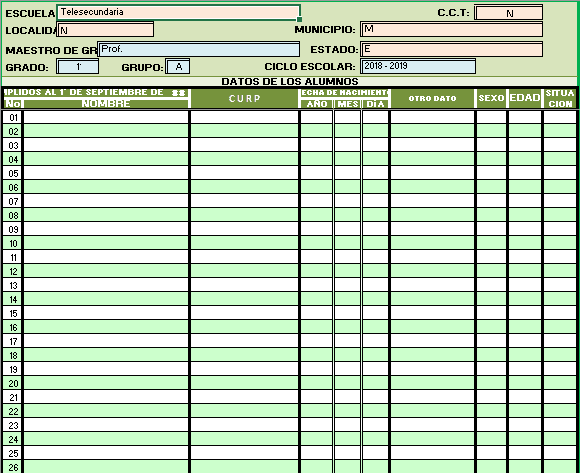Select the DÍA column header
Image resolution: width=580 pixels, height=473 pixels.
click(375, 104)
